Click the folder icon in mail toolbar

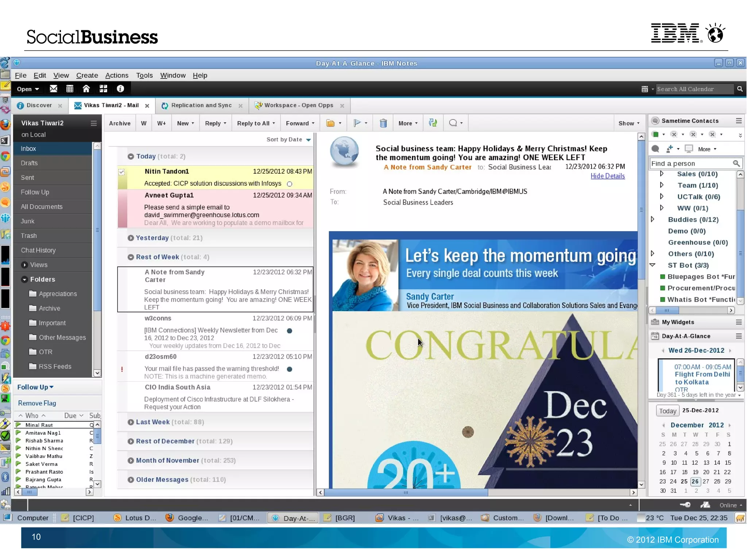(x=330, y=123)
